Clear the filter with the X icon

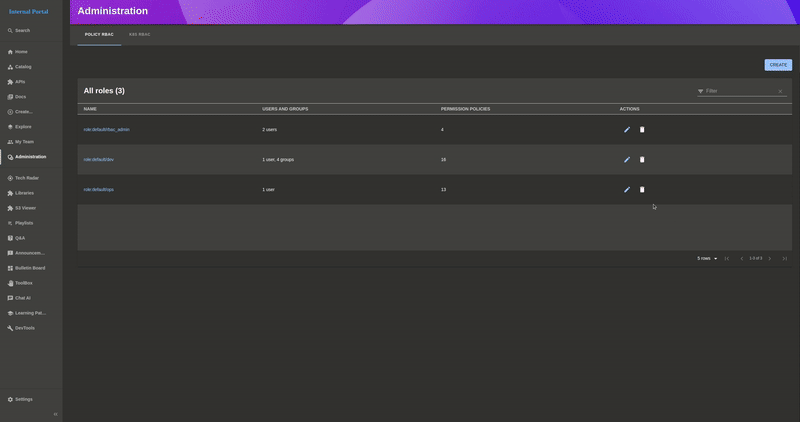780,91
